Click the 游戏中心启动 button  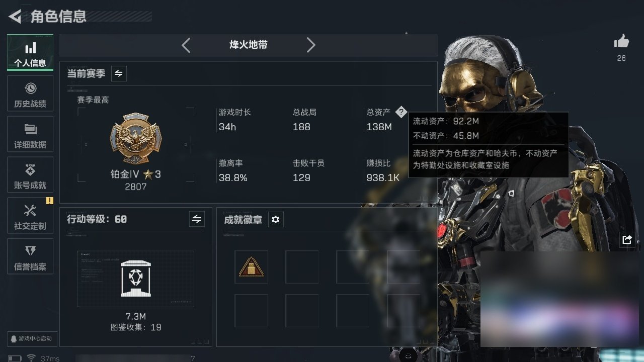click(31, 338)
